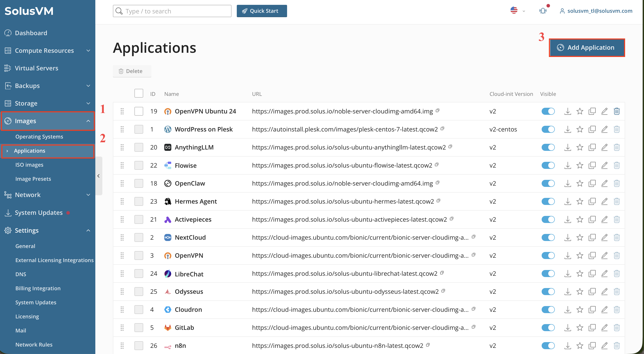Open the solusvm_tl@solusvm.com account menu
Image resolution: width=644 pixels, height=354 pixels.
click(x=596, y=11)
